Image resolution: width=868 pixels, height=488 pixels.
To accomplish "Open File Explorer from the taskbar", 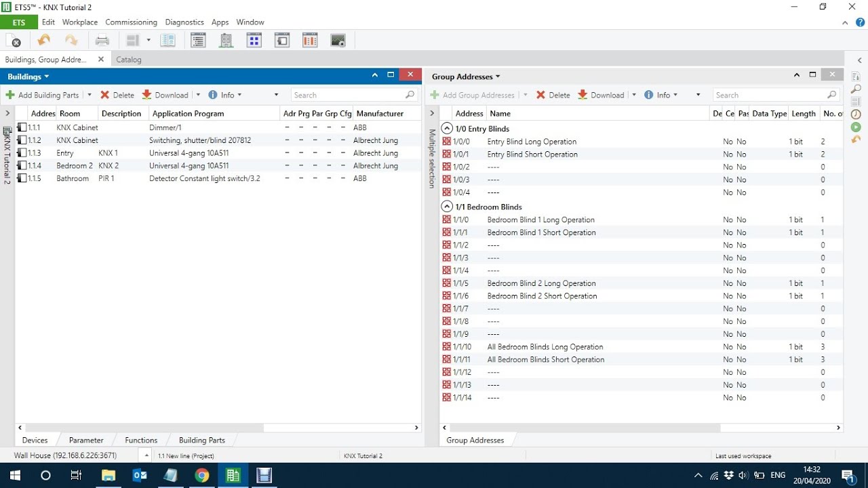I will 108,475.
